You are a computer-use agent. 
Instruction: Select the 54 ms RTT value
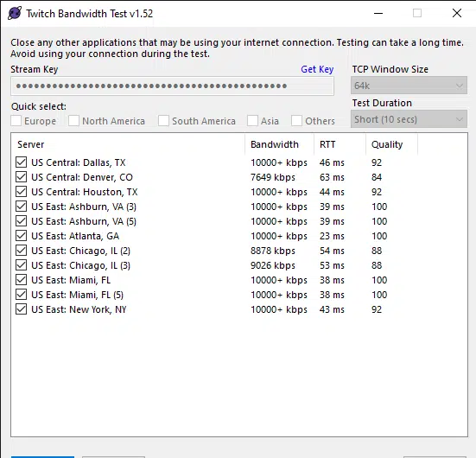click(x=332, y=251)
